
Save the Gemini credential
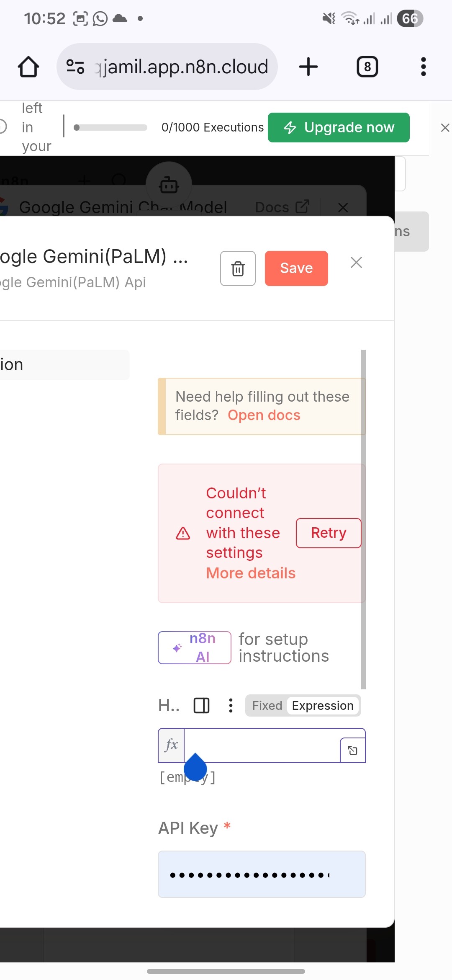click(x=296, y=268)
